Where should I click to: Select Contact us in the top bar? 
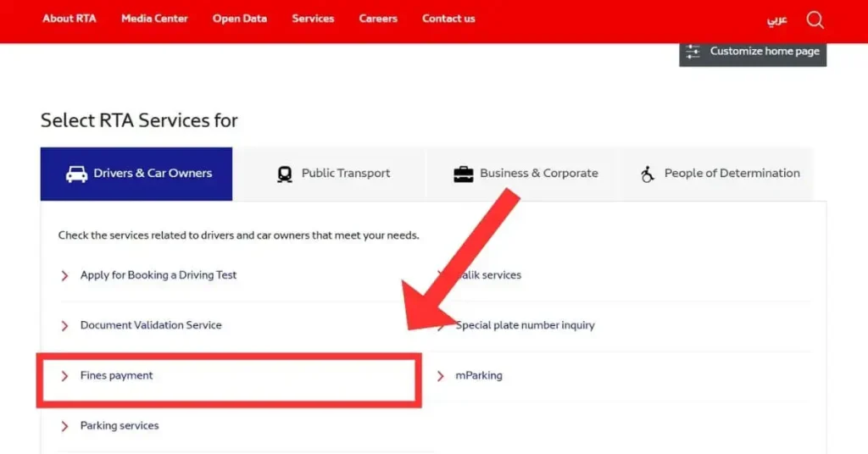[448, 19]
